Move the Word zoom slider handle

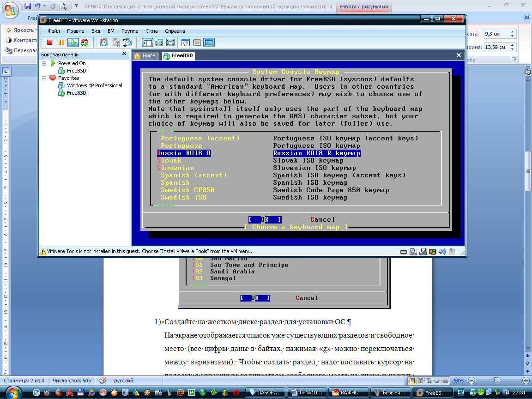click(x=496, y=381)
